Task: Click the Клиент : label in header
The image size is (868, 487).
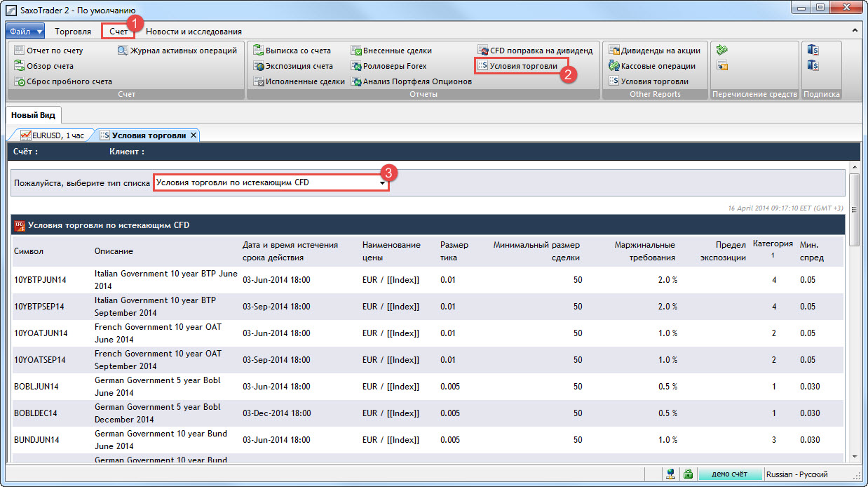Action: (x=127, y=151)
